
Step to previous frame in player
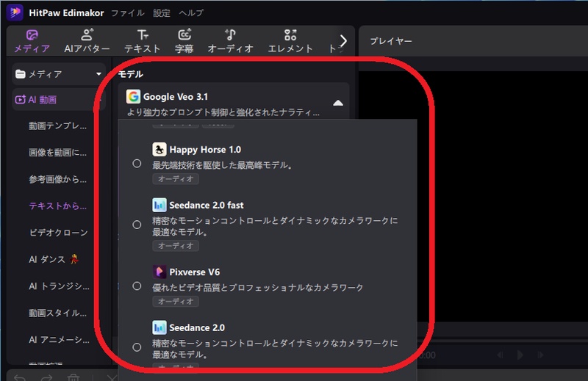click(x=500, y=355)
